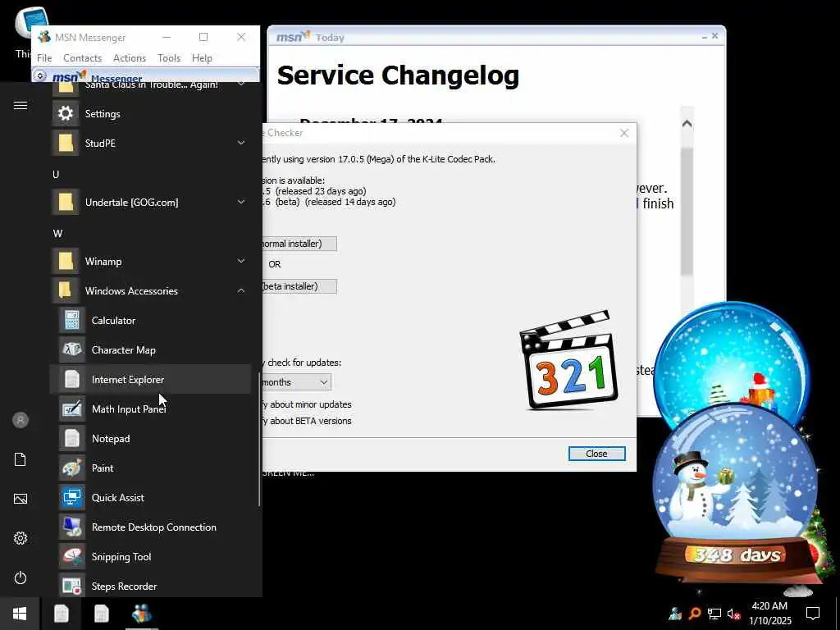840x630 pixels.
Task: Open Math Input Panel
Action: (150, 409)
